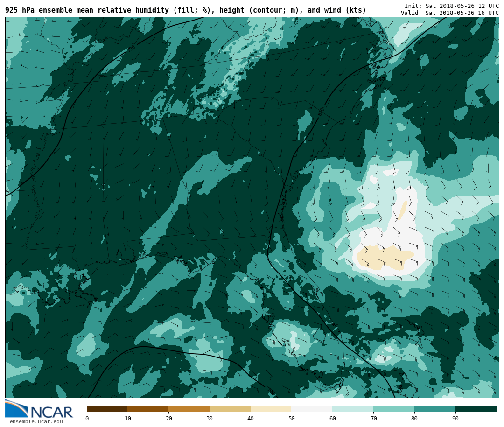The width and height of the screenshot is (504, 427).
Task: Click the map title starting '925 hPa ensemble mean'
Action: coord(186,10)
